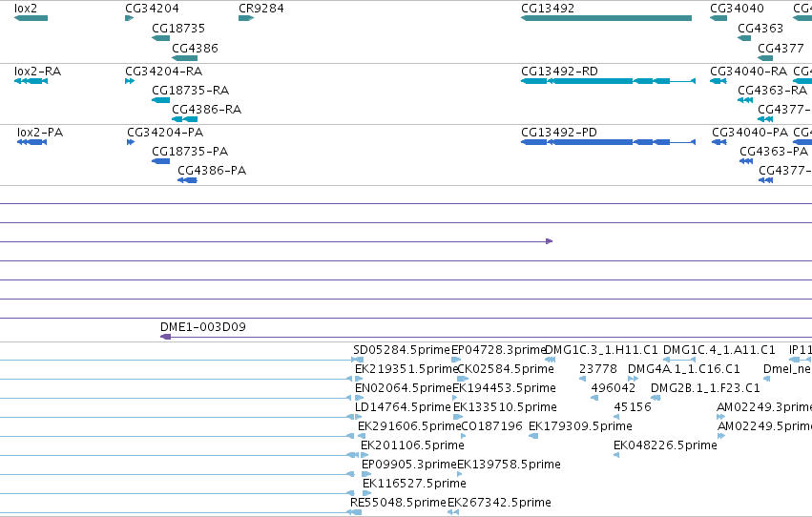Image resolution: width=812 pixels, height=517 pixels.
Task: Click the CG34040-PA protein label
Action: (750, 132)
